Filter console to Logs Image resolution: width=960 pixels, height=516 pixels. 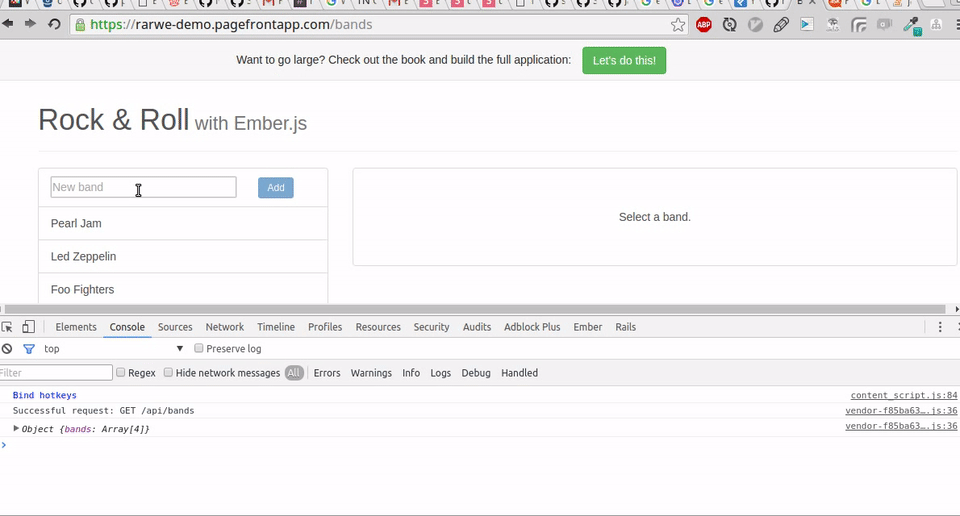pyautogui.click(x=440, y=373)
